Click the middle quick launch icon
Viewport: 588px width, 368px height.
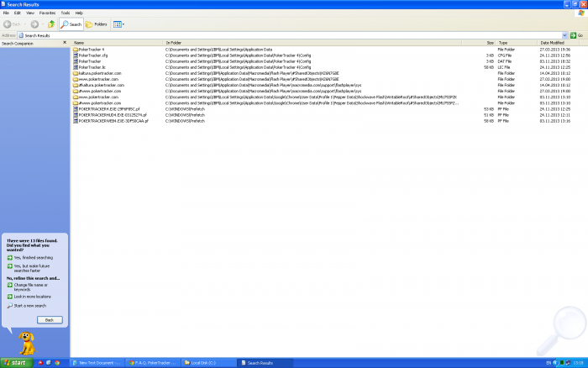pos(49,363)
